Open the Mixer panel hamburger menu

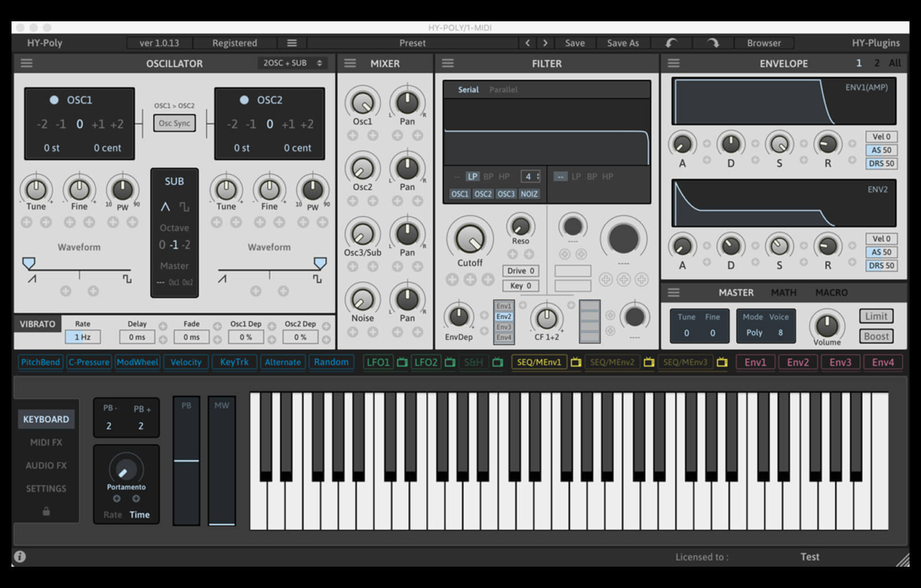click(350, 63)
